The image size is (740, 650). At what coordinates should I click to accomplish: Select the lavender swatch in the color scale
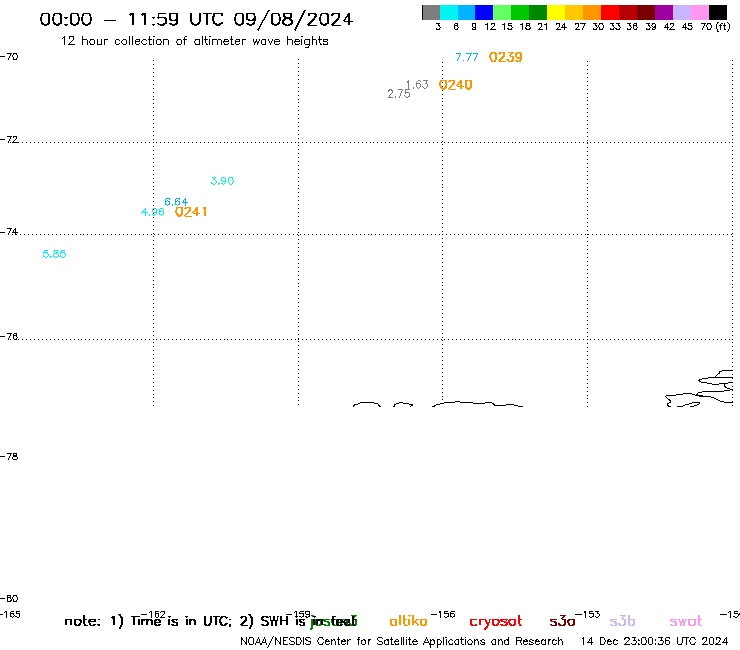[x=681, y=12]
